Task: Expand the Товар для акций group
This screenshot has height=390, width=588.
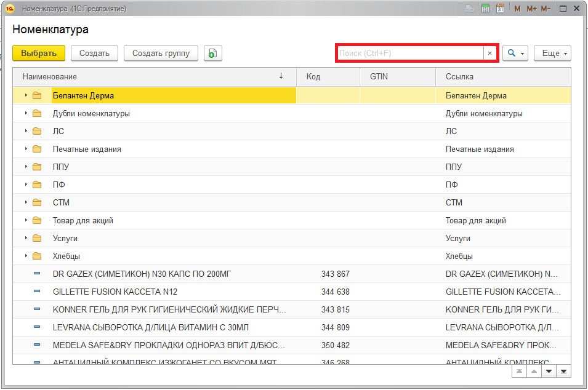Action: point(26,220)
